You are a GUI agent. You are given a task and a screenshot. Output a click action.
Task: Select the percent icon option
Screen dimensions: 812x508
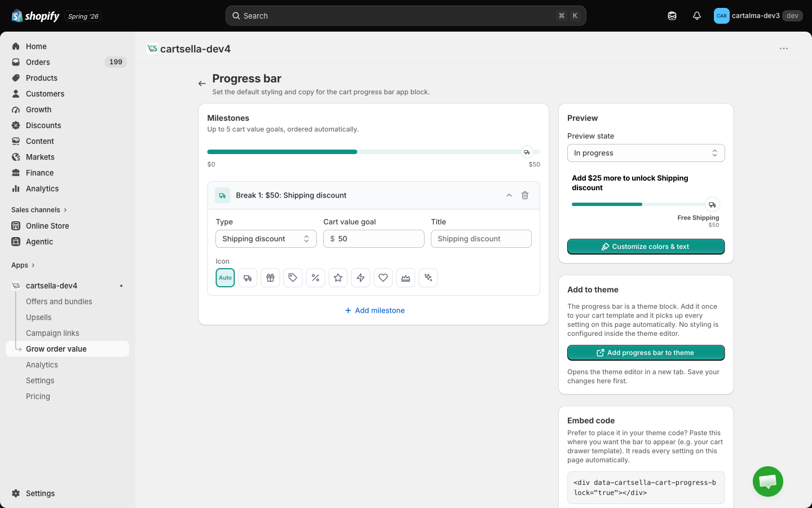click(x=315, y=278)
